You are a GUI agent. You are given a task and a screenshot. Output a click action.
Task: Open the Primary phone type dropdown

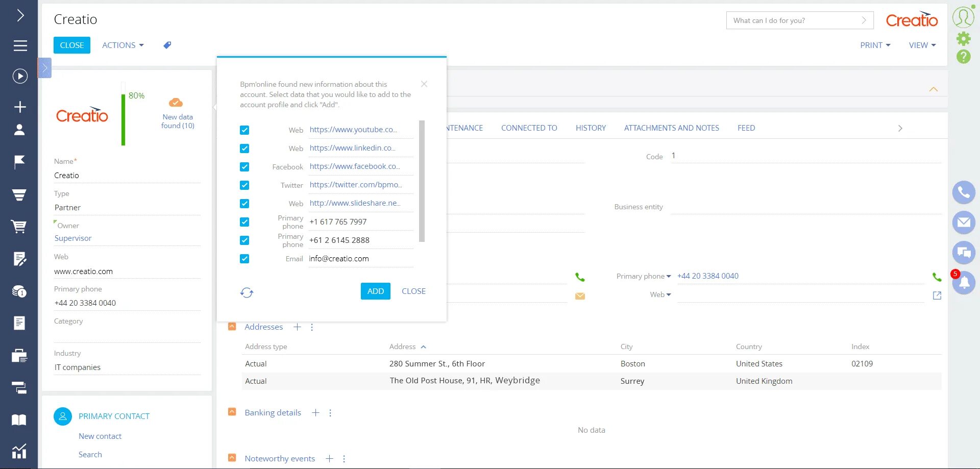tap(644, 276)
